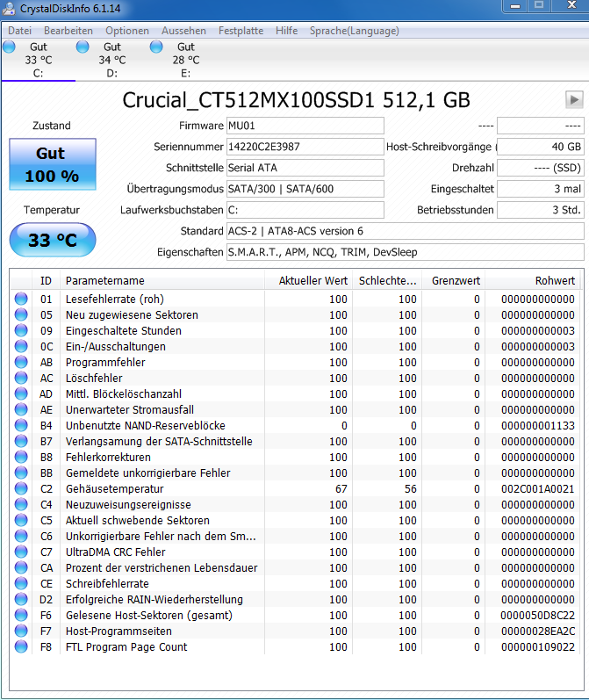The width and height of the screenshot is (589, 700).
Task: Click status icon of Gehäusetemperatur row
Action: click(21, 488)
